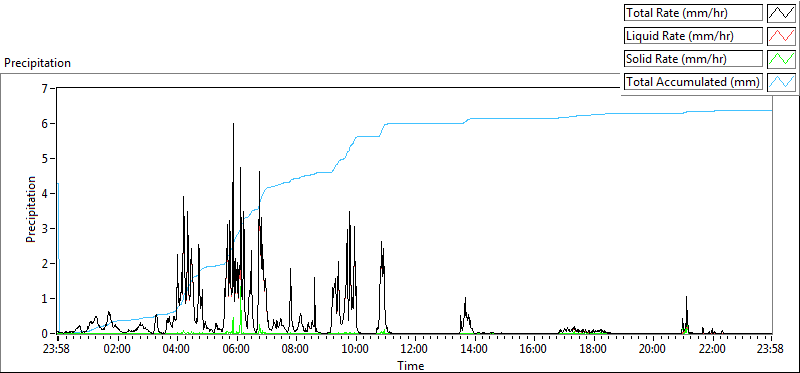Click the Total Rate line style icon
This screenshot has width=800, height=373.
[781, 13]
